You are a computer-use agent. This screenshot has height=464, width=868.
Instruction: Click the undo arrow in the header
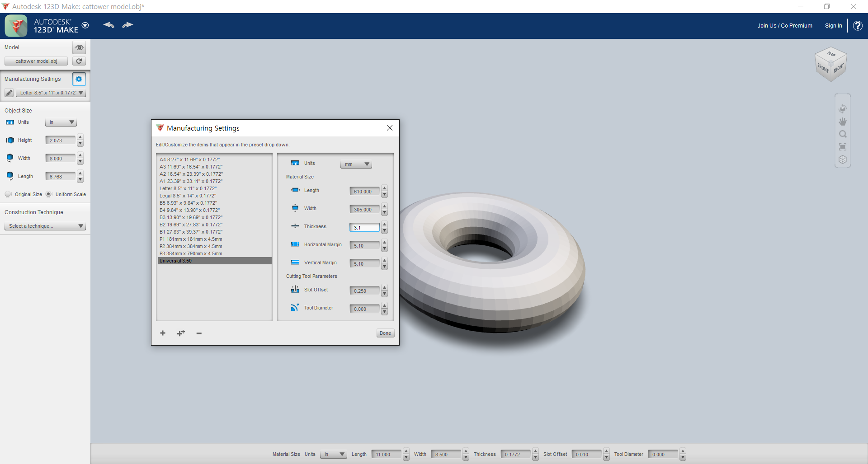pyautogui.click(x=109, y=25)
